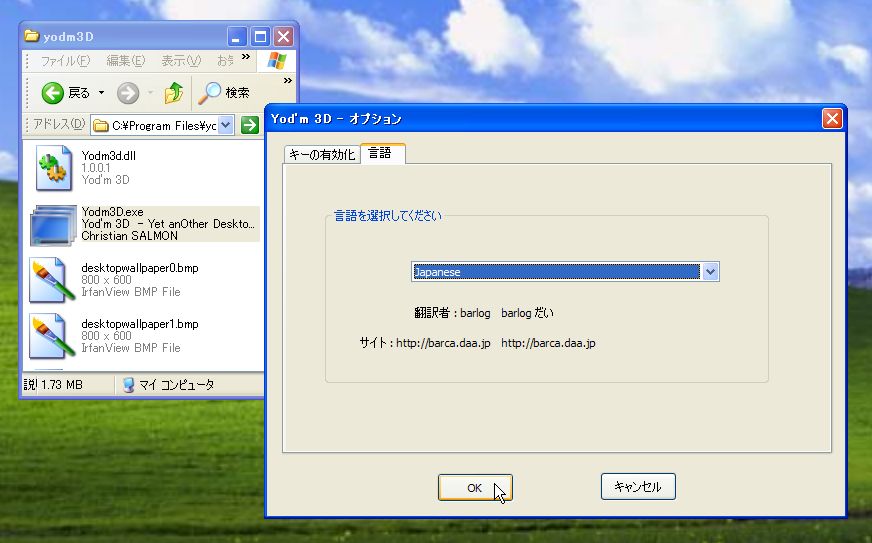Close the Yod'm 3D options dialog
Image resolution: width=872 pixels, height=543 pixels.
click(832, 119)
